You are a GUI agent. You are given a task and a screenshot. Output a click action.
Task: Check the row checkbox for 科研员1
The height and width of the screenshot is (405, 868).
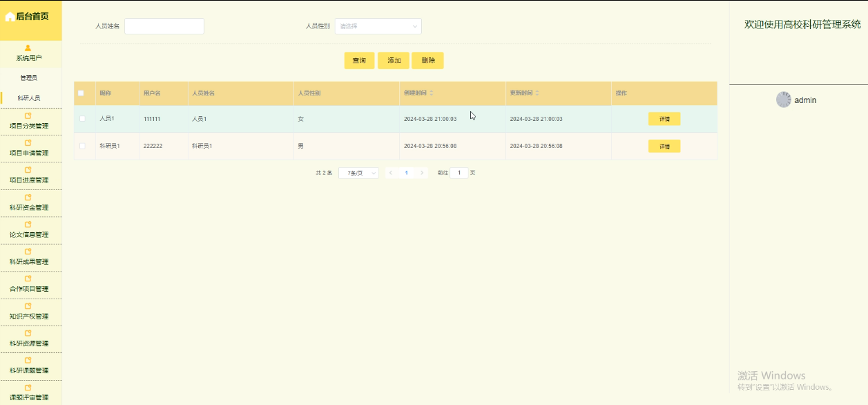tap(82, 146)
